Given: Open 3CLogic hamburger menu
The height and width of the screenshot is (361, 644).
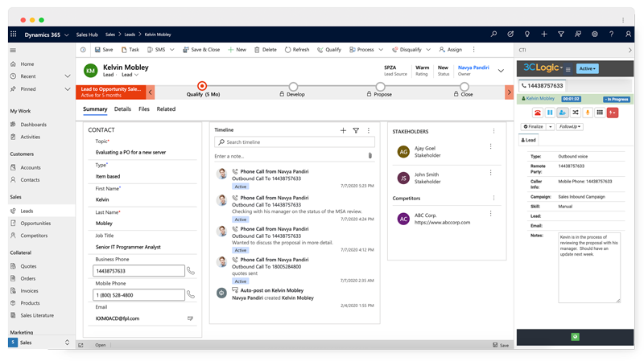Looking at the screenshot, I should [x=568, y=69].
